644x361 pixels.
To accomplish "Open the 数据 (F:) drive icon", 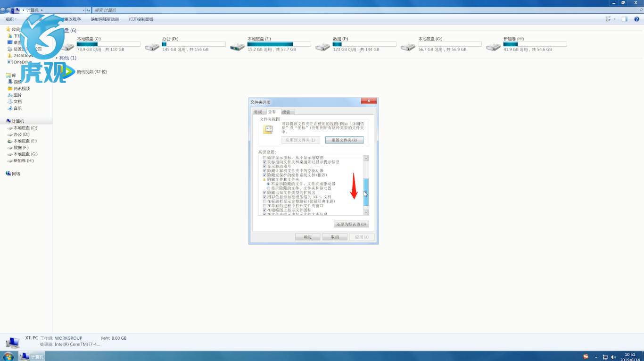I will click(x=322, y=47).
